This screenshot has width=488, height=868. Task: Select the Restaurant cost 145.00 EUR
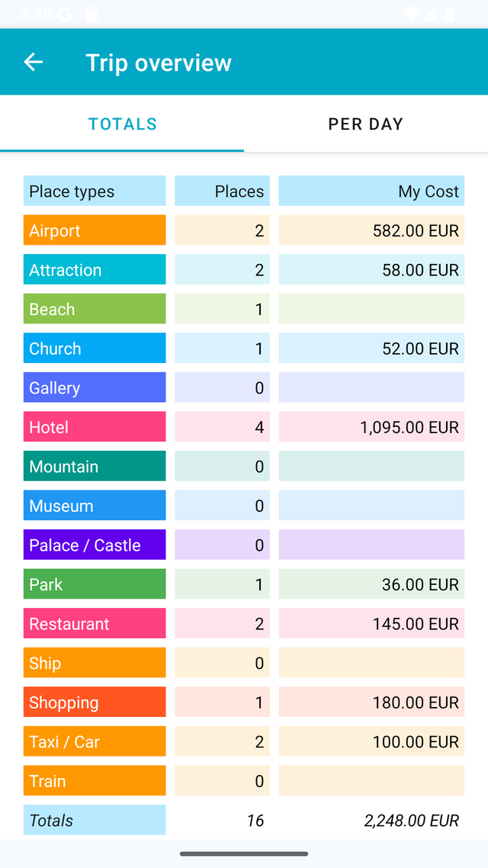click(x=371, y=623)
